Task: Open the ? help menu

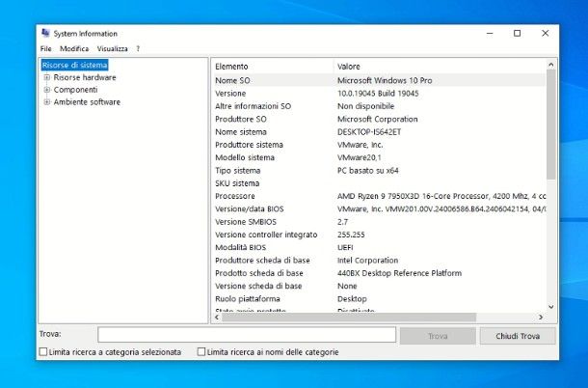Action: click(x=138, y=49)
